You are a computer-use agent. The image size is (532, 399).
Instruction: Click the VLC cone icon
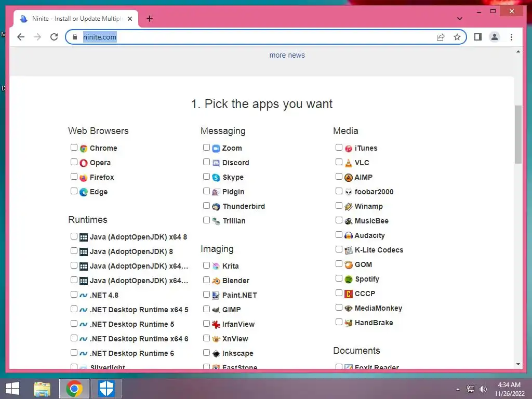(x=349, y=163)
